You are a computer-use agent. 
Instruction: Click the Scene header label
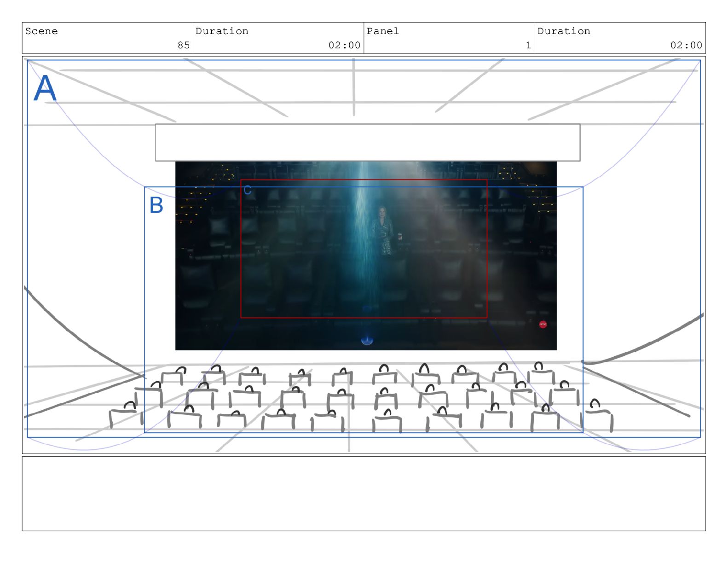click(41, 31)
